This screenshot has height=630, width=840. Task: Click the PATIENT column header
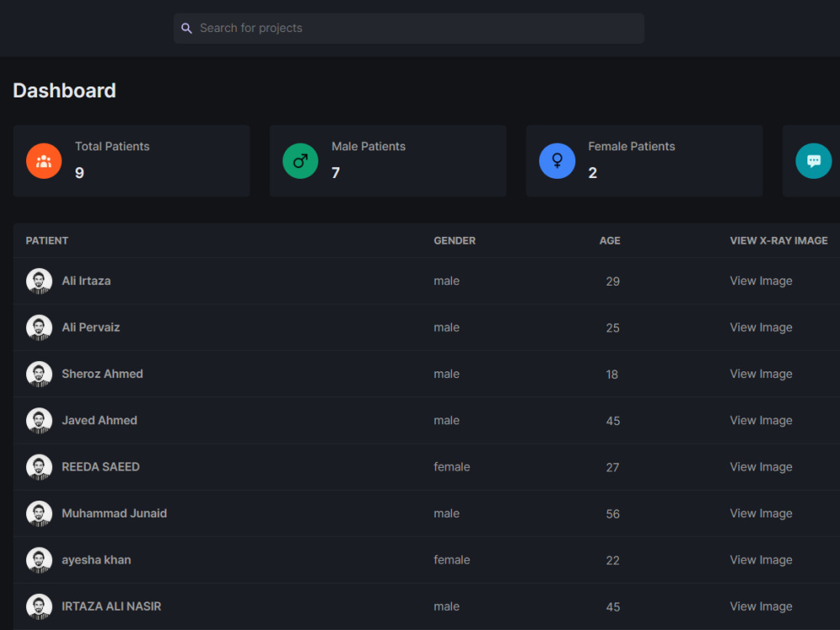tap(47, 240)
